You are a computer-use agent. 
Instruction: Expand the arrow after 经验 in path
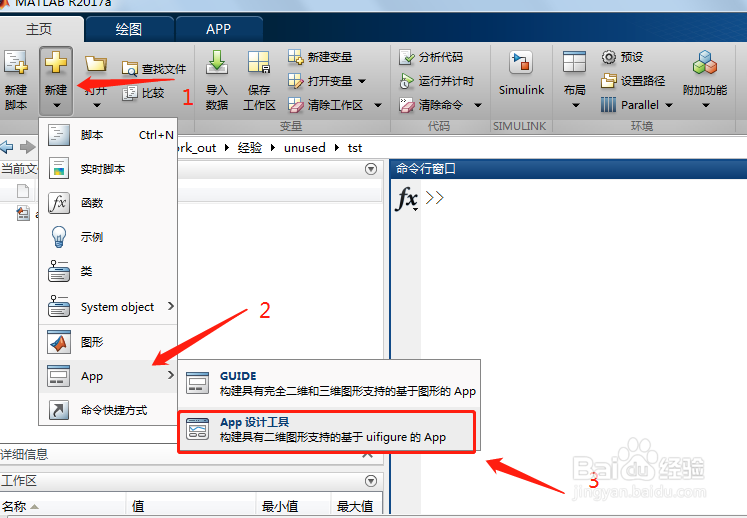[x=273, y=148]
